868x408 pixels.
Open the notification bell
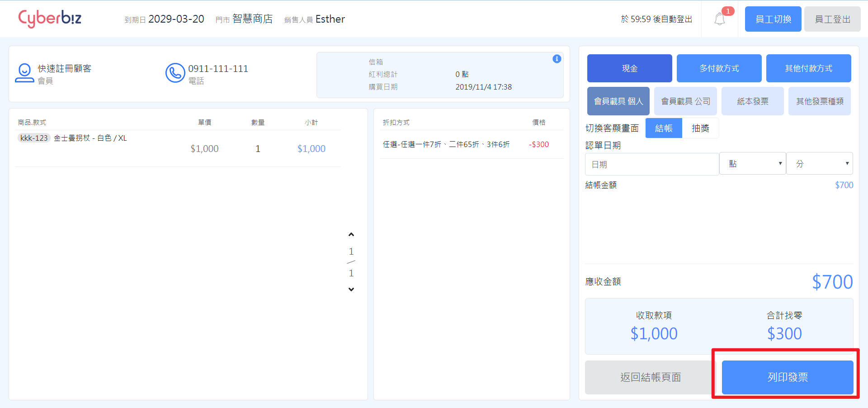click(x=719, y=19)
